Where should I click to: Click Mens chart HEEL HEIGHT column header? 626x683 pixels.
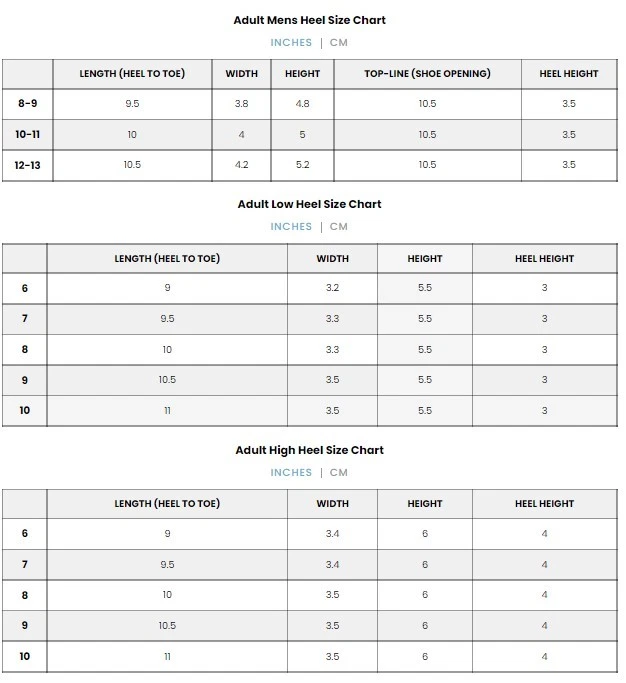pyautogui.click(x=568, y=74)
